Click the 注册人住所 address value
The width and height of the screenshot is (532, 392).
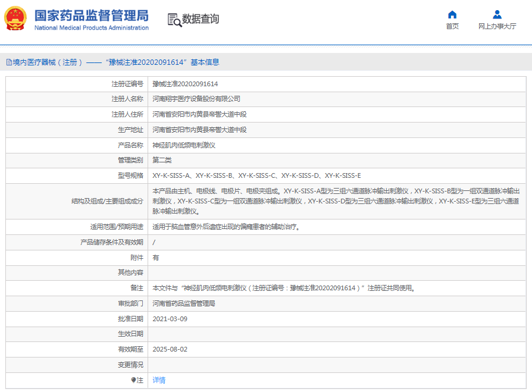[199, 114]
